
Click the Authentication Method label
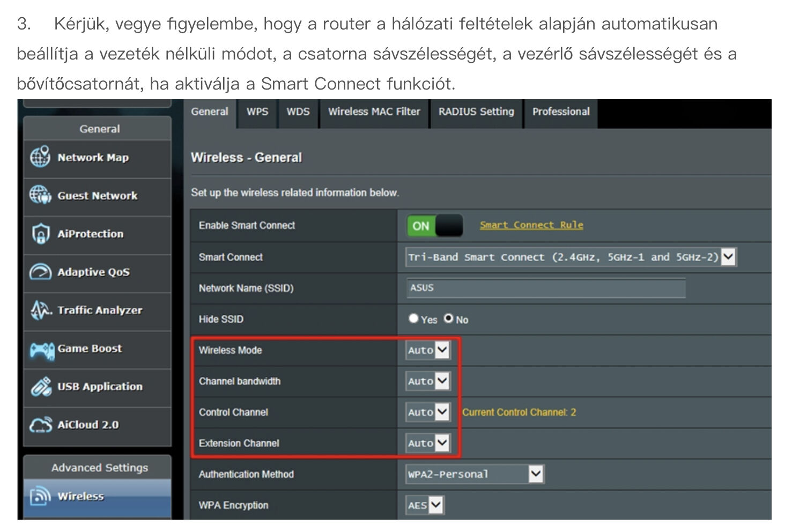pos(246,474)
